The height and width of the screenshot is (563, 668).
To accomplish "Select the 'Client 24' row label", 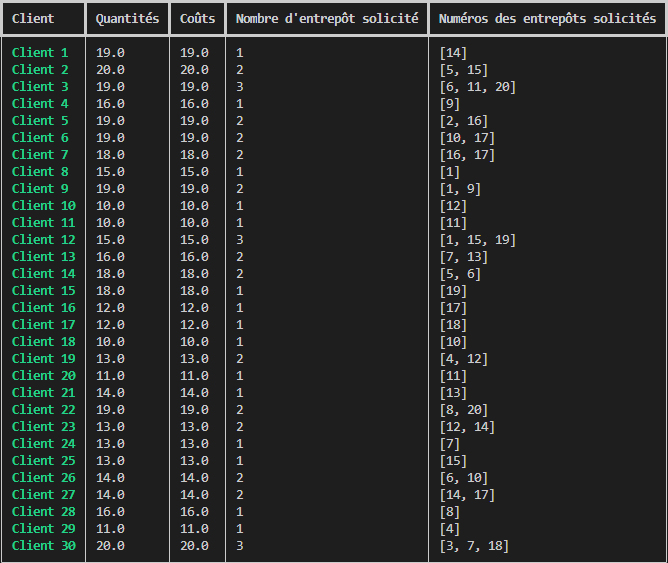I will (x=43, y=444).
